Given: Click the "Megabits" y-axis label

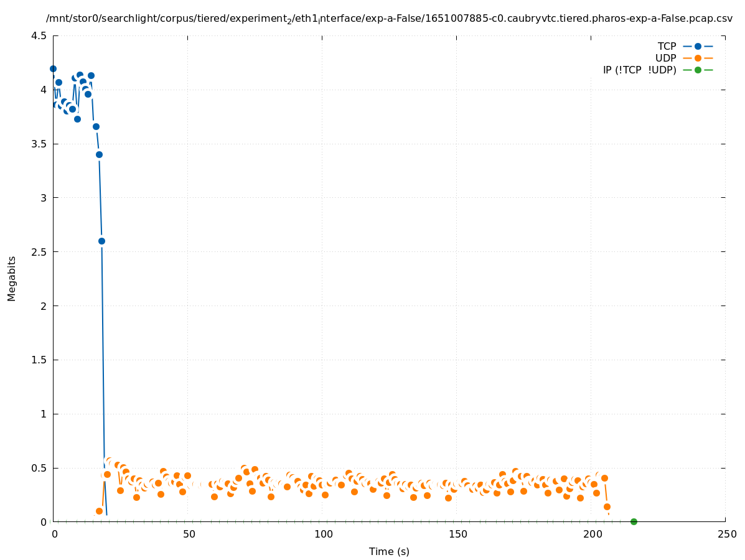Looking at the screenshot, I should point(12,278).
